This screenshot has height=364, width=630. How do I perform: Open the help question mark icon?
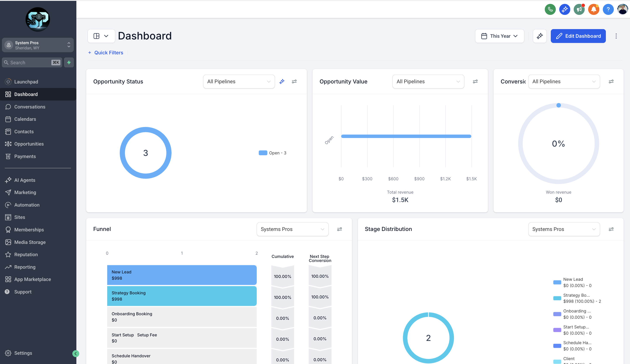point(608,9)
